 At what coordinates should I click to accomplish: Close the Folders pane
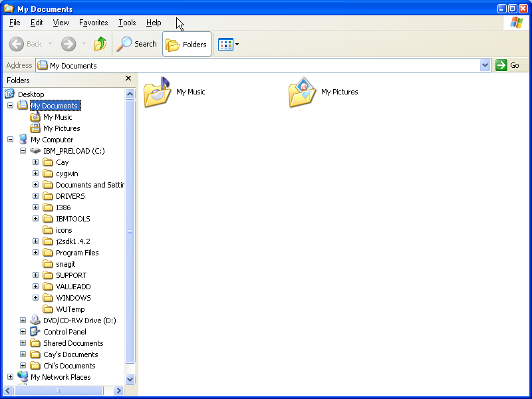point(128,78)
